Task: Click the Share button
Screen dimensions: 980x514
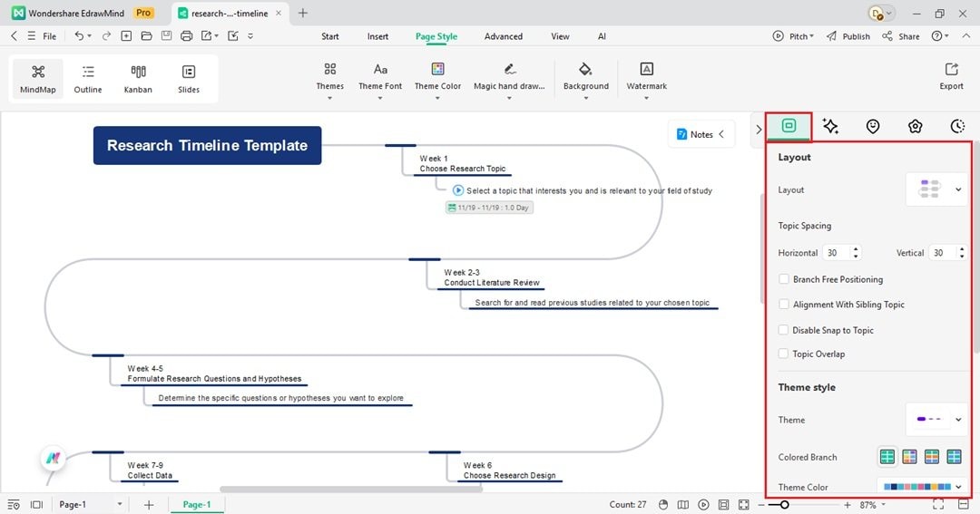Action: pyautogui.click(x=901, y=36)
